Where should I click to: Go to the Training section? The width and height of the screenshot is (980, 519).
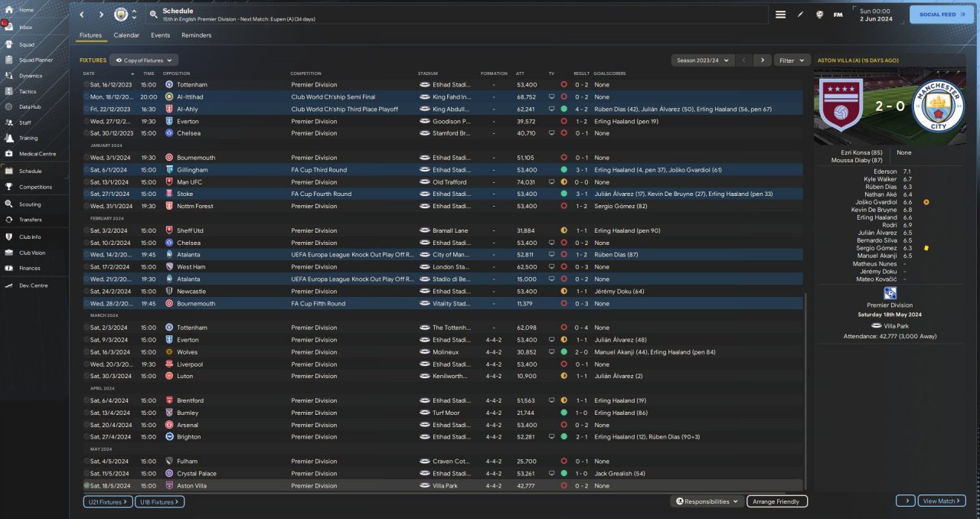pos(28,138)
